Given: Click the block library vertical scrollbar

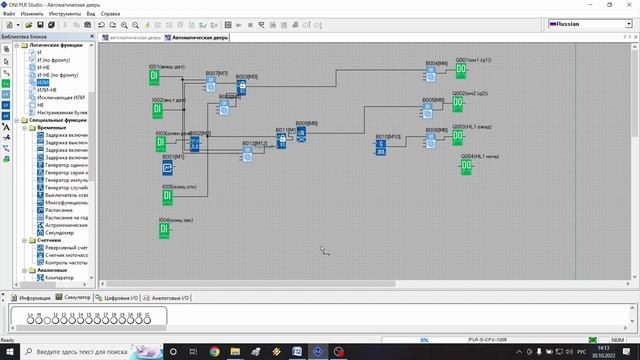Looking at the screenshot, I should click(x=91, y=137).
